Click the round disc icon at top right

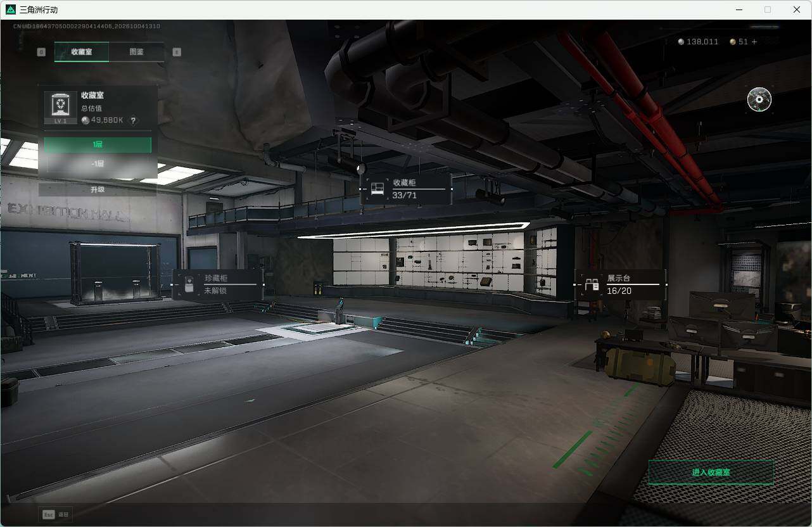[x=759, y=99]
